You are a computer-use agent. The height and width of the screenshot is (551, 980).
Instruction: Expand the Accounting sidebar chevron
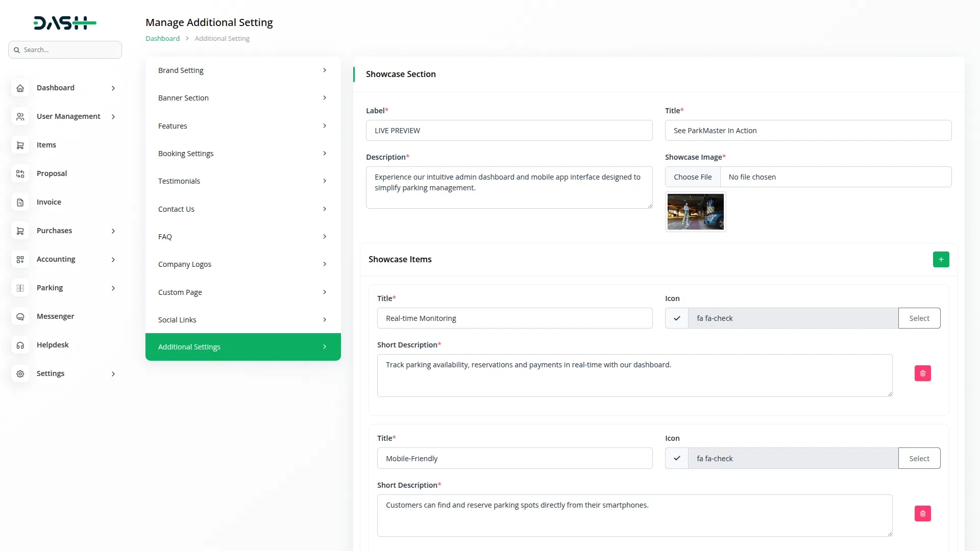click(113, 260)
